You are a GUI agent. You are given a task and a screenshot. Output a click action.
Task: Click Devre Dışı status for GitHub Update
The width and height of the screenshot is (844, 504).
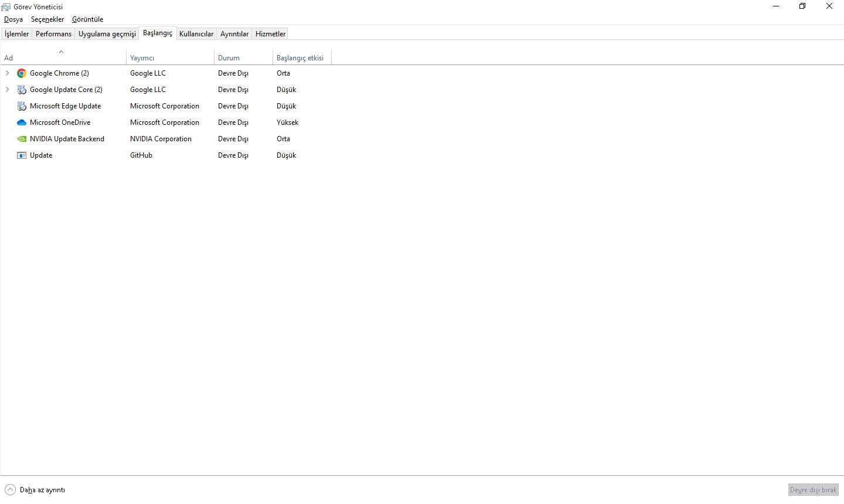point(233,155)
